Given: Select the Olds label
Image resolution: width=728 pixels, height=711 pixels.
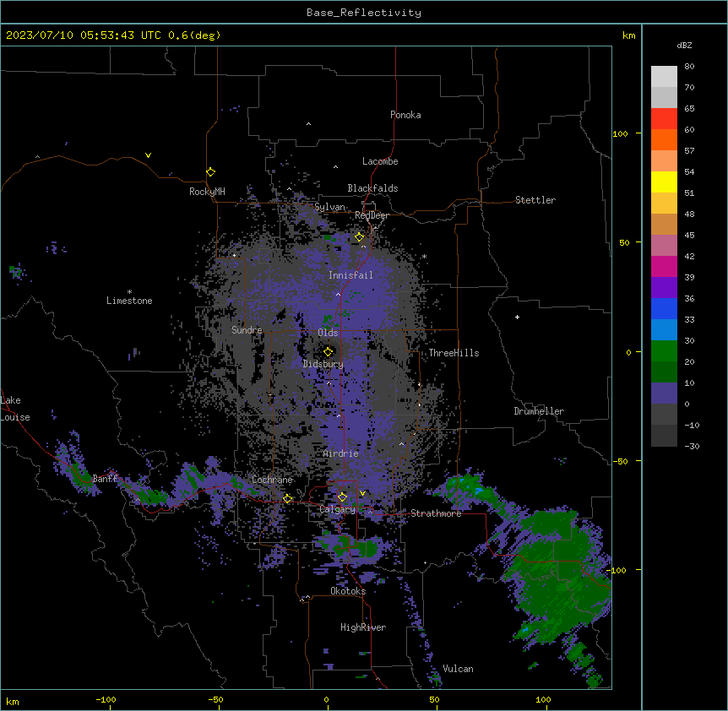Looking at the screenshot, I should pyautogui.click(x=328, y=333).
